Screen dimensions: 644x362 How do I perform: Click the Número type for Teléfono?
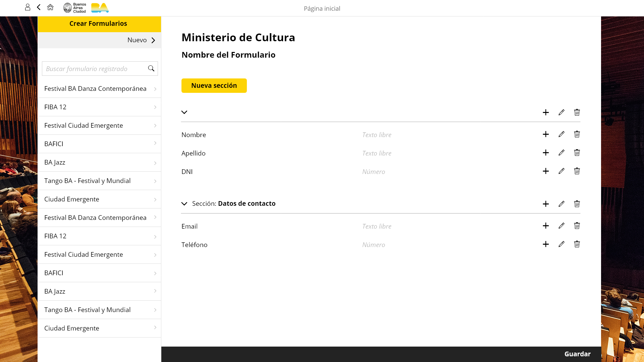tap(374, 245)
